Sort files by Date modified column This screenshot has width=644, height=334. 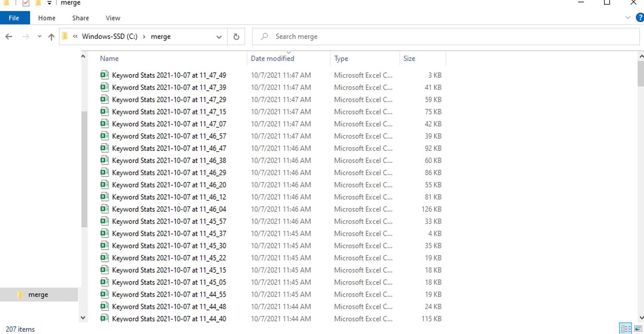click(x=272, y=58)
